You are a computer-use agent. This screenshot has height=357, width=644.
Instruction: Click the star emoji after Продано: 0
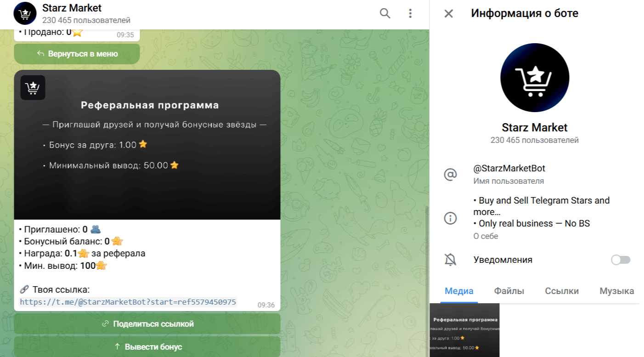pyautogui.click(x=77, y=32)
